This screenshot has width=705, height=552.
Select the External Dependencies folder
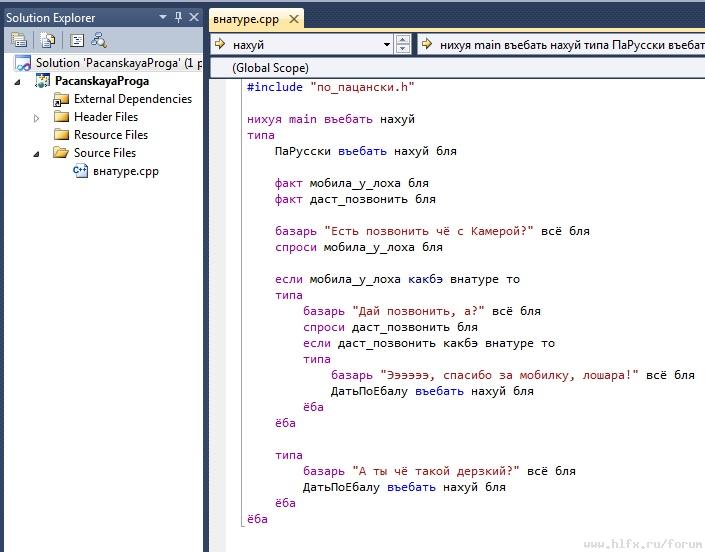point(132,99)
